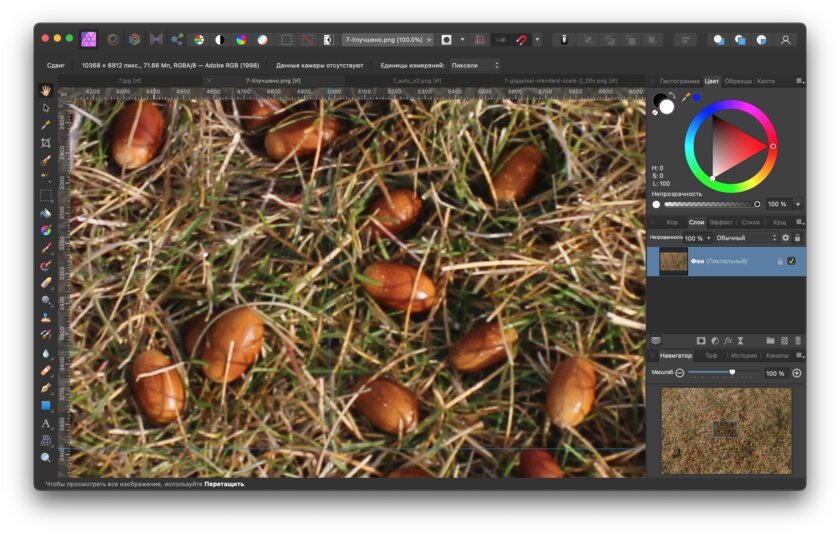Select the Erase Brush tool
Image resolution: width=840 pixels, height=535 pixels.
point(46,283)
